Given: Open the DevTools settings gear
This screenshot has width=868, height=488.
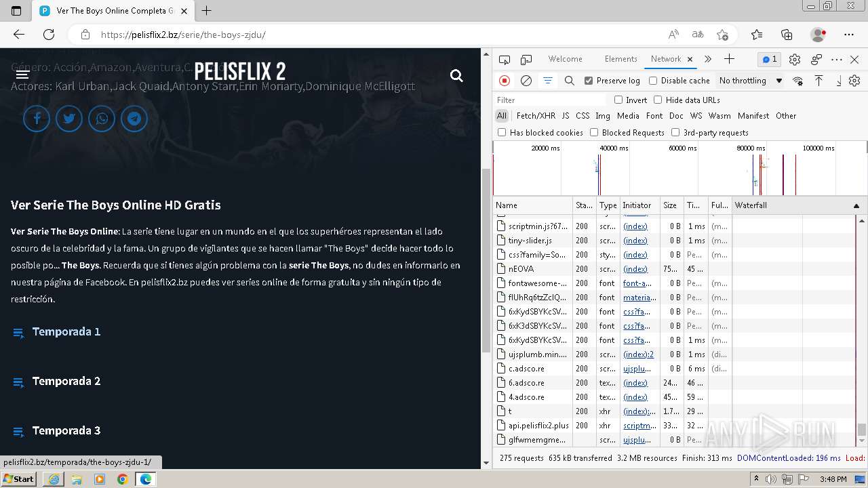Looking at the screenshot, I should pos(795,60).
